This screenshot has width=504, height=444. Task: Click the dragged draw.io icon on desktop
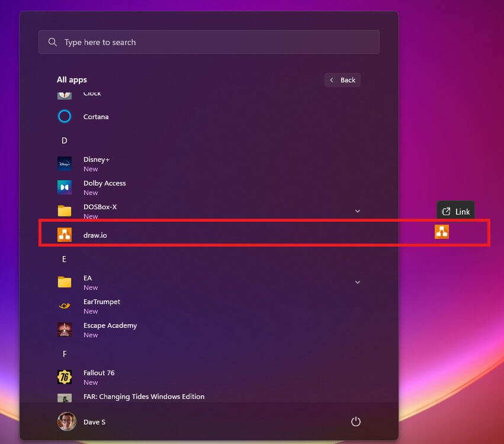(442, 232)
